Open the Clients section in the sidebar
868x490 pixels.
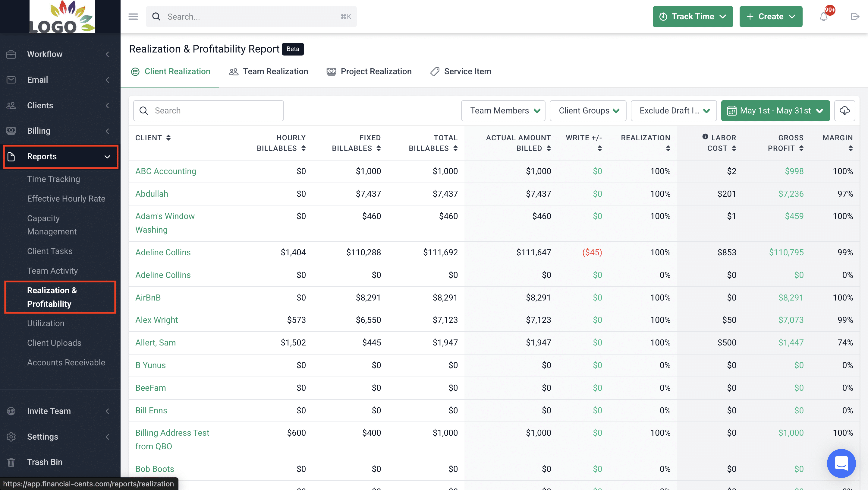click(40, 105)
